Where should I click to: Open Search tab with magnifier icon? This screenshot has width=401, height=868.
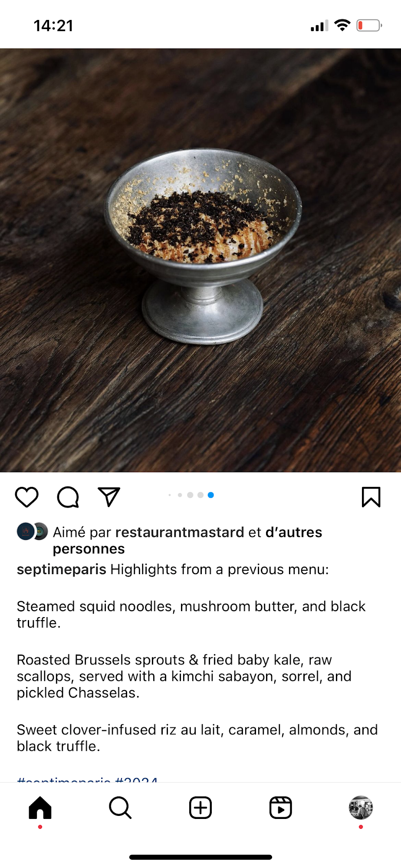pos(120,808)
